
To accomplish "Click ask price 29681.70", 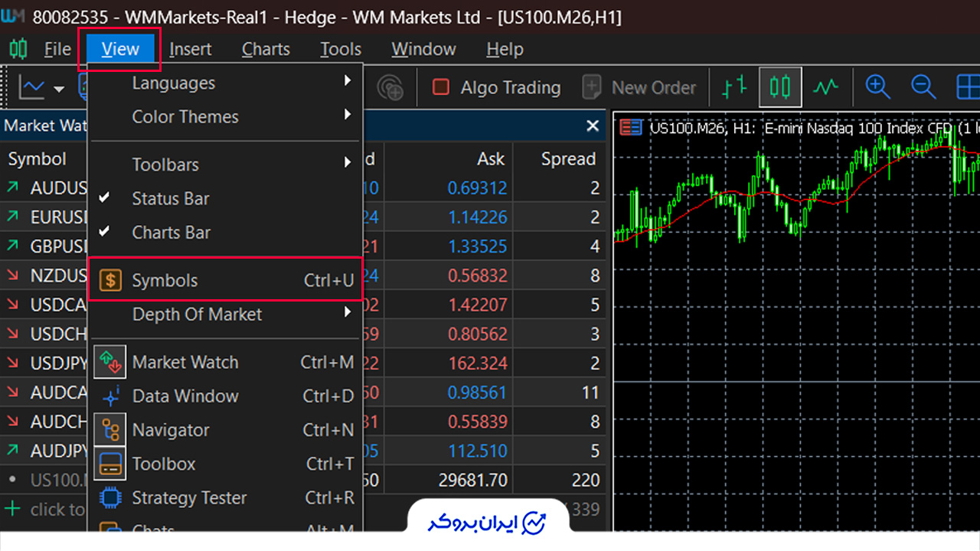I will click(x=472, y=481).
